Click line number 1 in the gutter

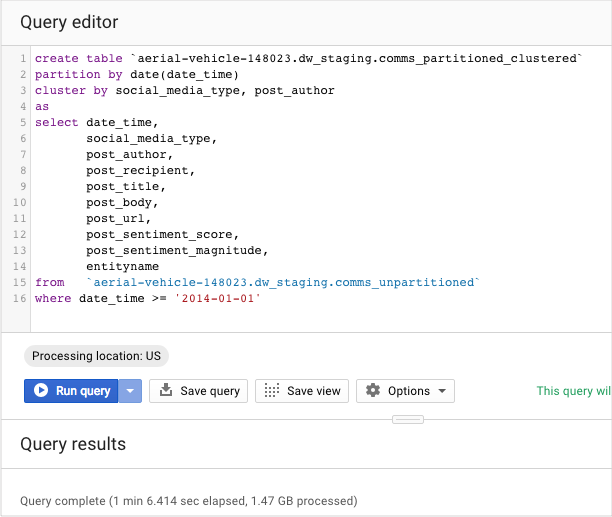(23, 59)
